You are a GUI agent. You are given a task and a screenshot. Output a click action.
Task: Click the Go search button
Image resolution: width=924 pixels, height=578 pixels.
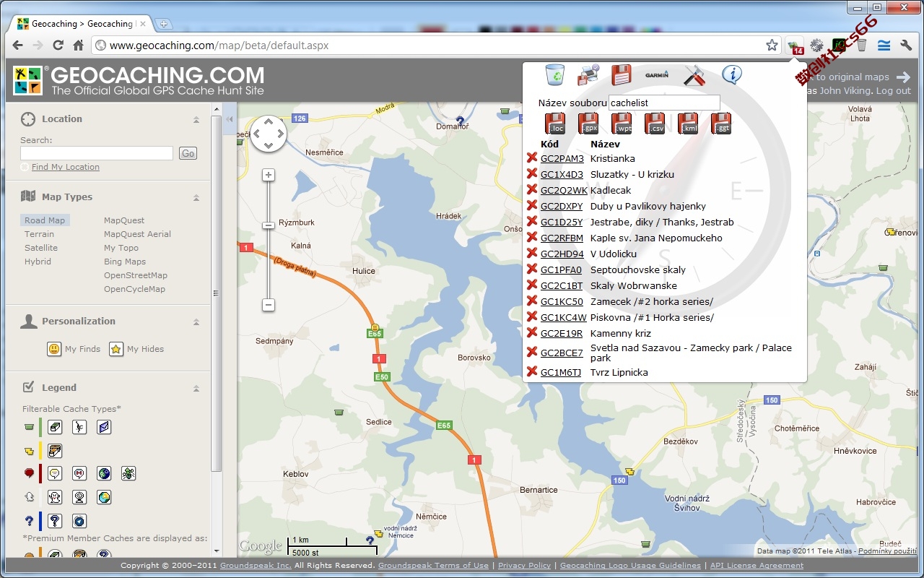coord(188,153)
